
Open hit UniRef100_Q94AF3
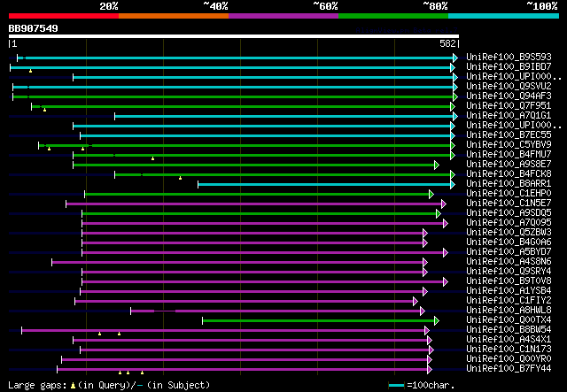point(509,96)
